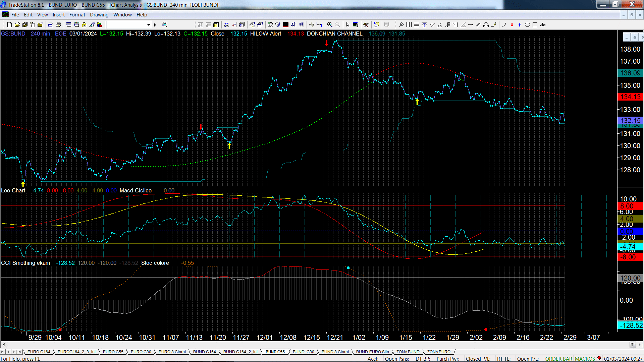Screen dimensions: 644x362
Task: Click the Save All disks icon
Action: coord(25,25)
